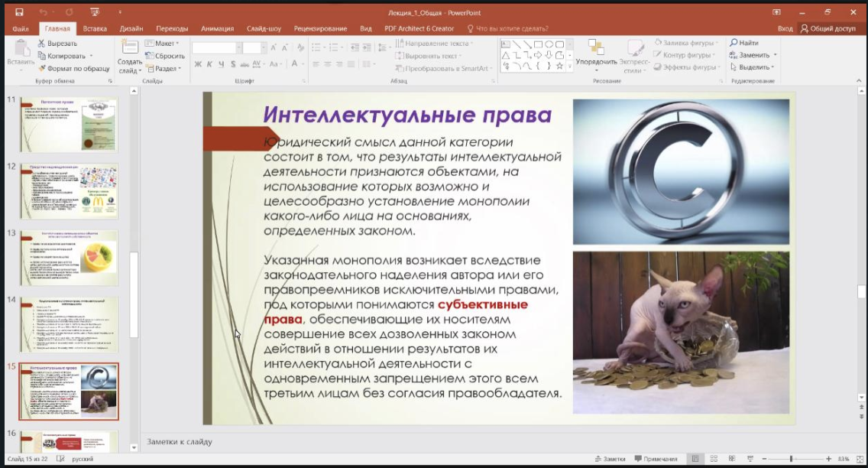Click the Что вы хотите сделать search box
Image resolution: width=868 pixels, height=468 pixels.
point(507,28)
